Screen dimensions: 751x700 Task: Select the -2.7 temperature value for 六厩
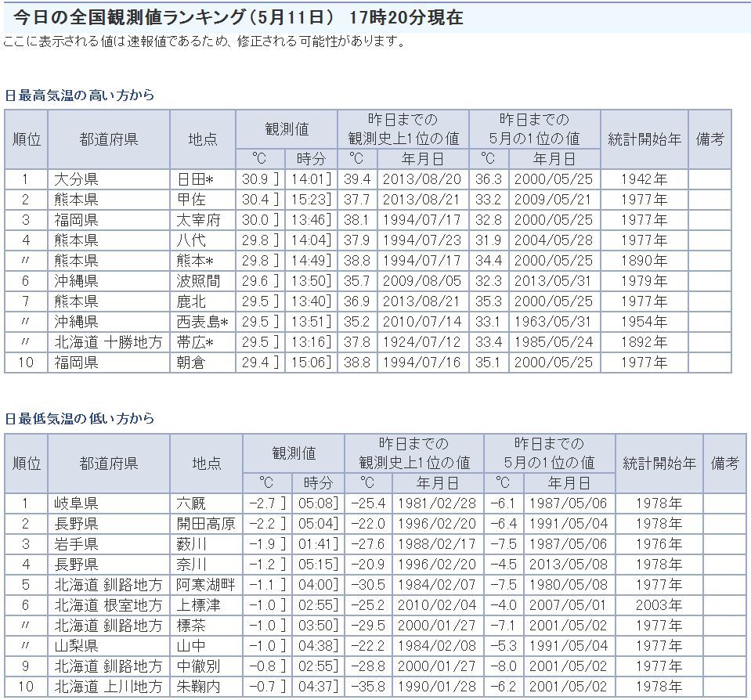pyautogui.click(x=263, y=503)
